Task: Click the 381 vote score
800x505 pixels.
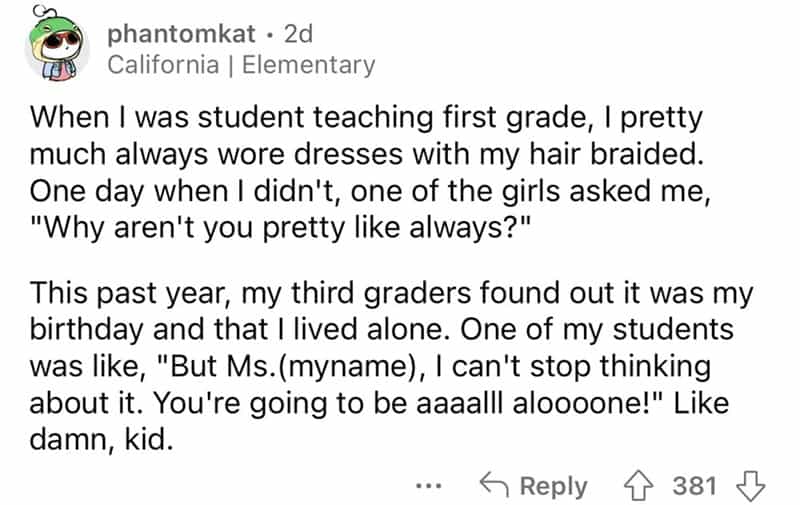Action: 694,486
